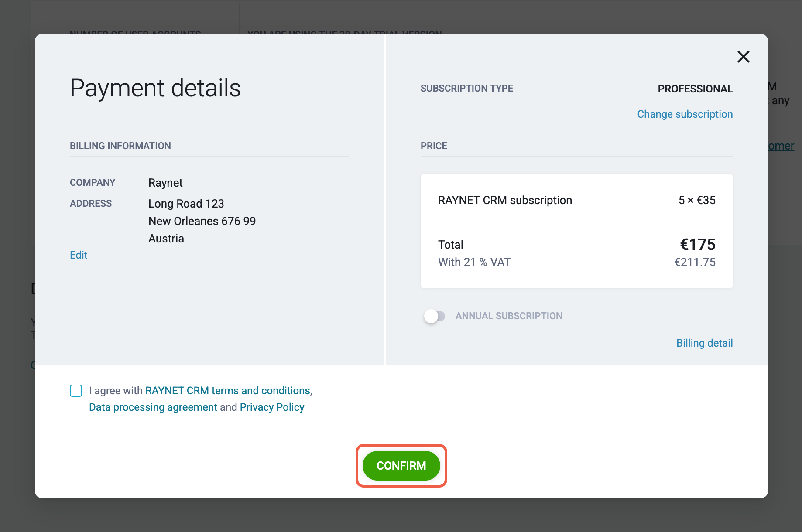Open RAYNET CRM terms and conditions link
Screen dimensions: 802x532
pos(229,391)
